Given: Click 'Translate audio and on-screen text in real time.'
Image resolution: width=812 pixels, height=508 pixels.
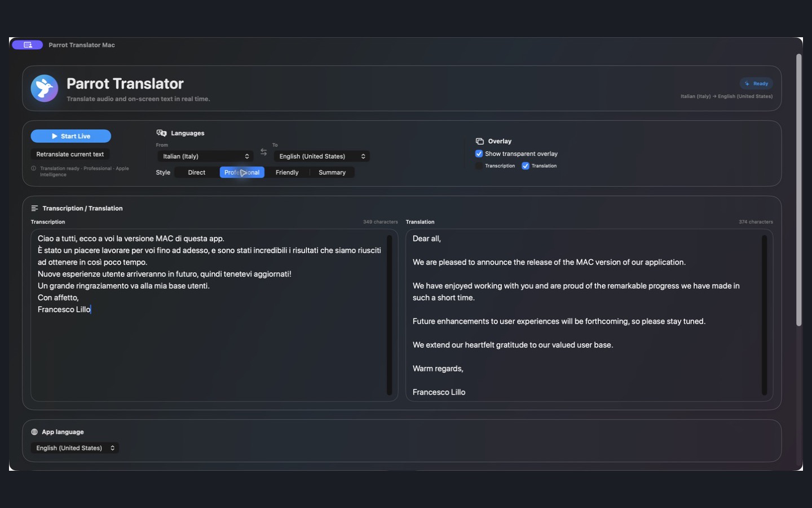Looking at the screenshot, I should 138,99.
